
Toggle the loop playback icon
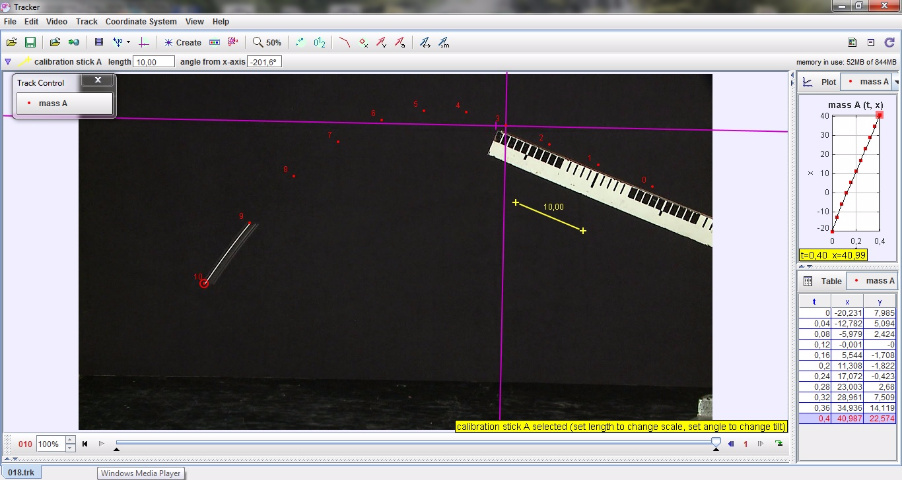tap(779, 444)
